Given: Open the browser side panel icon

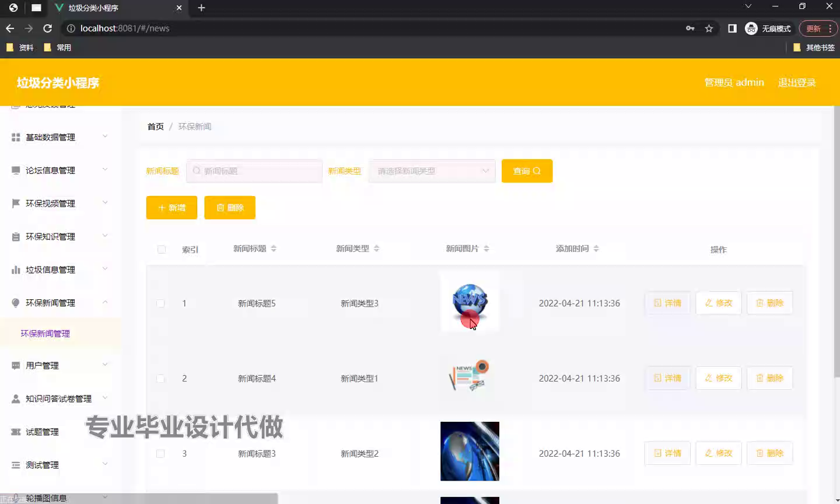Looking at the screenshot, I should click(x=732, y=28).
